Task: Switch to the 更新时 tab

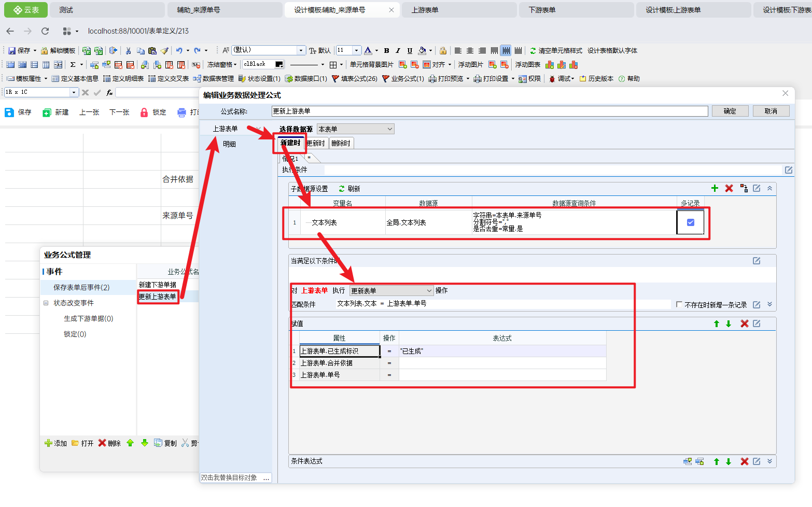Action: [315, 144]
